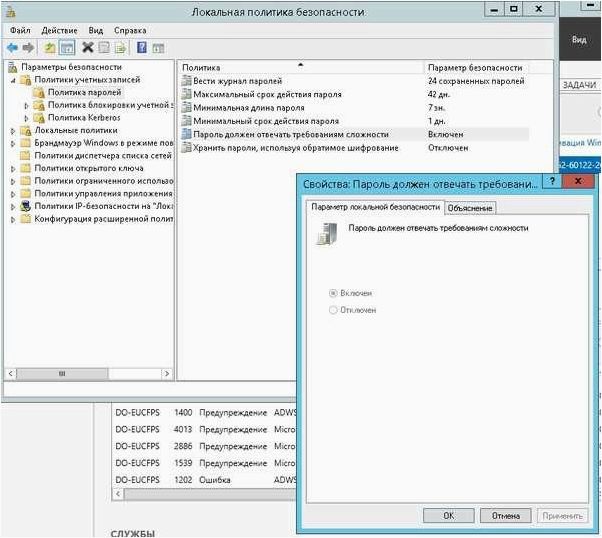Select event 1539 row in background window
The height and width of the screenshot is (538, 602).
205,463
